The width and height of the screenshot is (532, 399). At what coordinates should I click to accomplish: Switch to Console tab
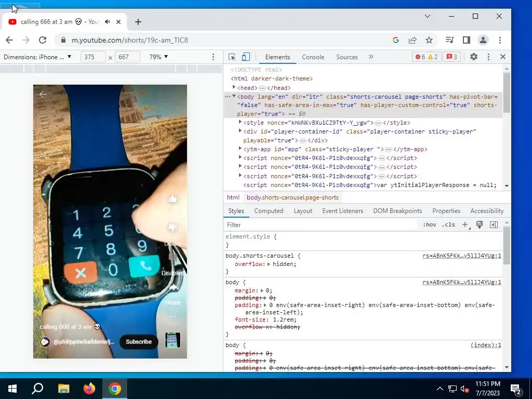(313, 57)
